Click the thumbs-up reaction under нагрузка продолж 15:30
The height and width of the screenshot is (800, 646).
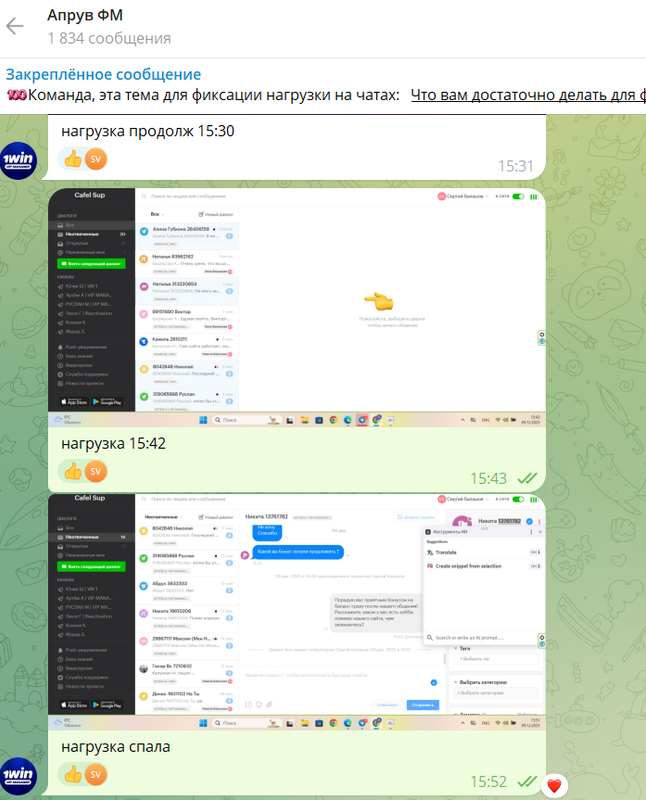tap(72, 159)
